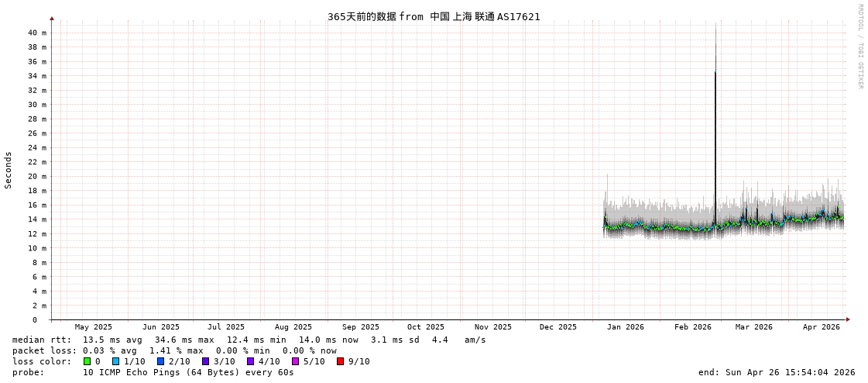The width and height of the screenshot is (868, 383).
Task: Select the violet 4/10 loss color swatch
Action: pyautogui.click(x=251, y=361)
